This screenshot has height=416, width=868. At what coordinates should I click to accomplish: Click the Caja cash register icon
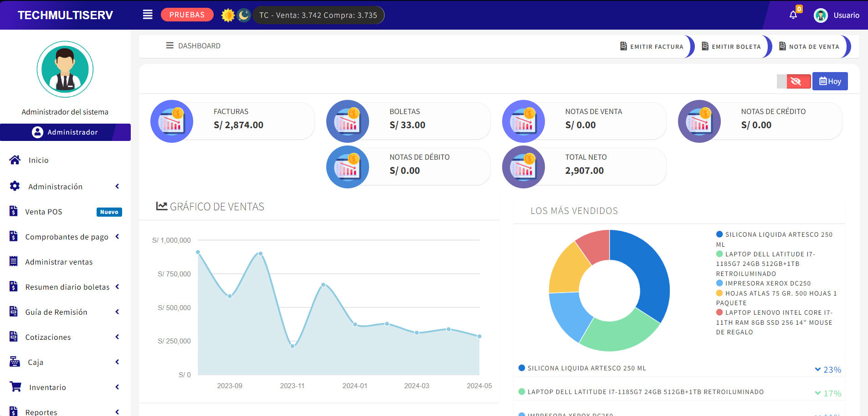[15, 362]
